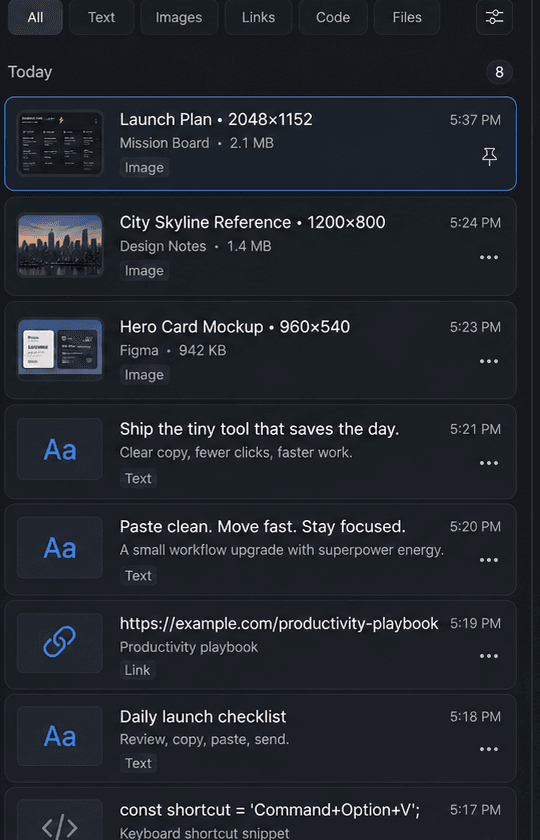This screenshot has width=540, height=840.
Task: Open more options for Daily launch checklist
Action: [x=489, y=750]
